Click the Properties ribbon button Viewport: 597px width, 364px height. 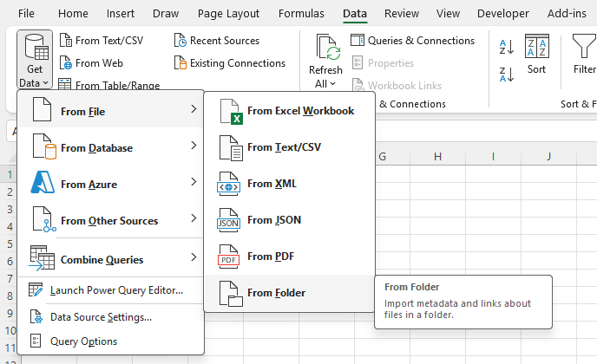(383, 62)
